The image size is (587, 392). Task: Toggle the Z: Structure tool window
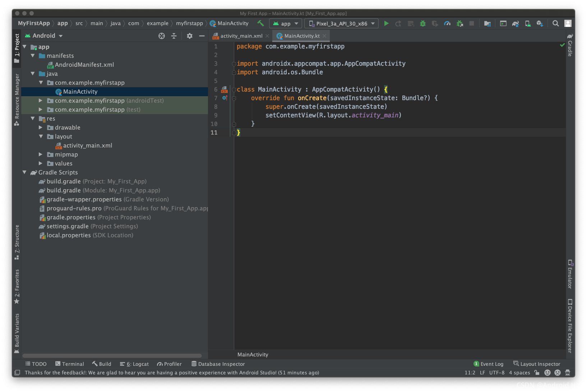(17, 242)
